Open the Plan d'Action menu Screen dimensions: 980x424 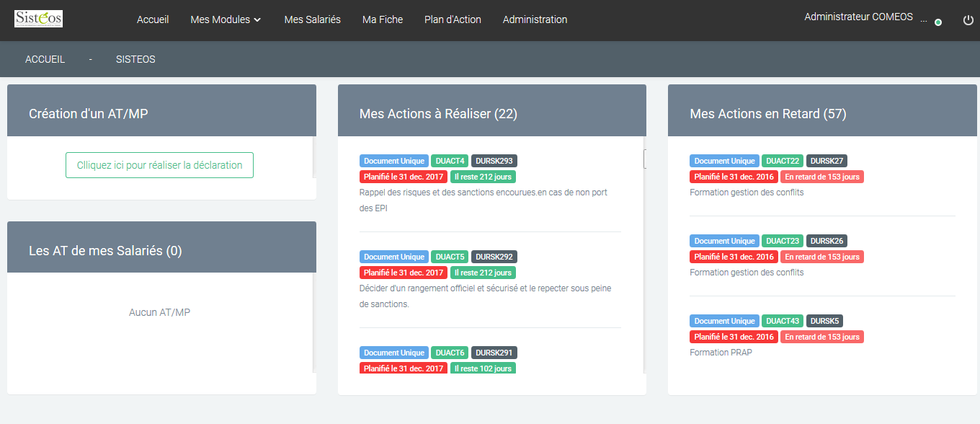point(453,19)
